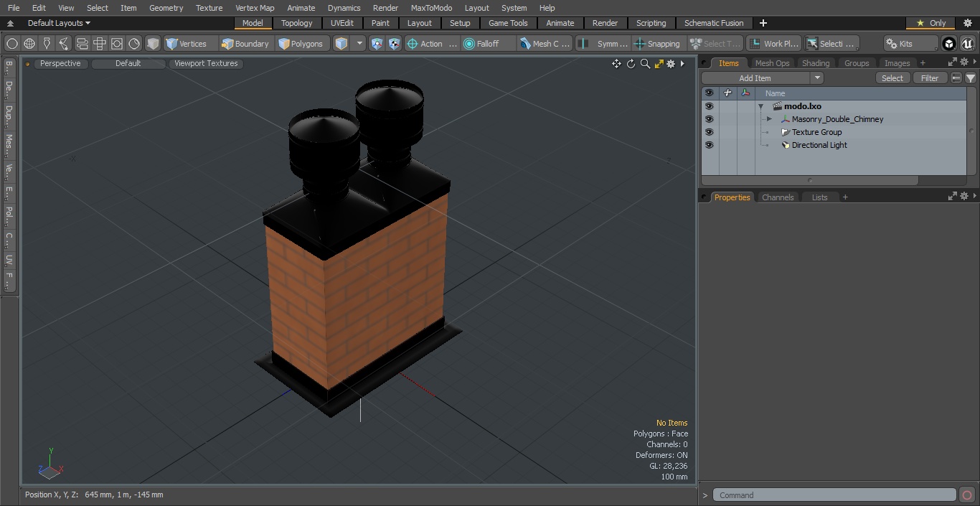Open the Vertex Map menu

click(x=255, y=8)
